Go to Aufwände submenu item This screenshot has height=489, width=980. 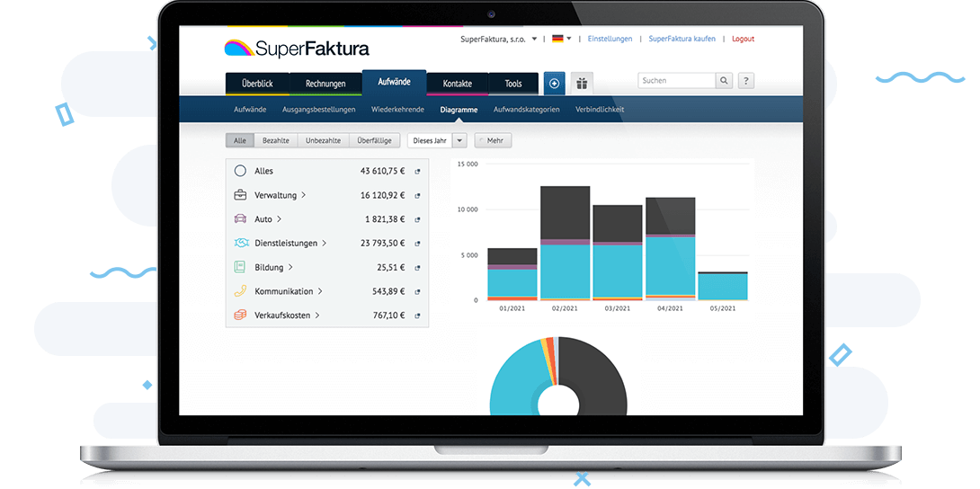tap(250, 110)
